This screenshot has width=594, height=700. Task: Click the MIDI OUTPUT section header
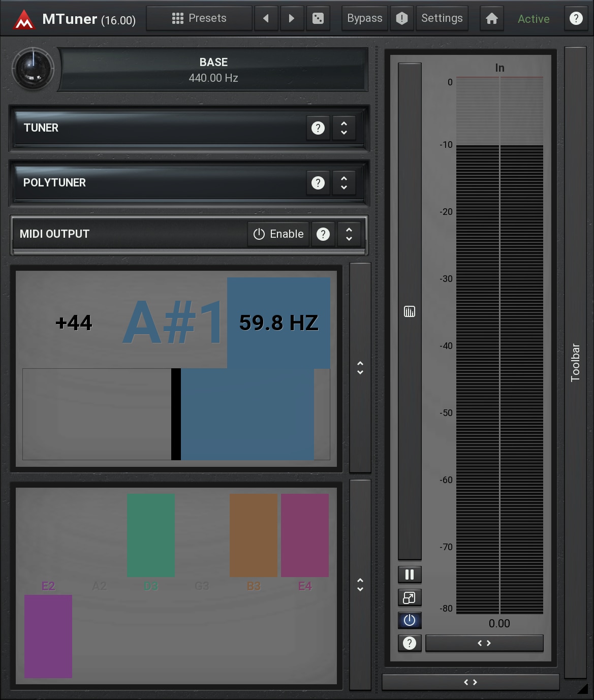click(189, 234)
